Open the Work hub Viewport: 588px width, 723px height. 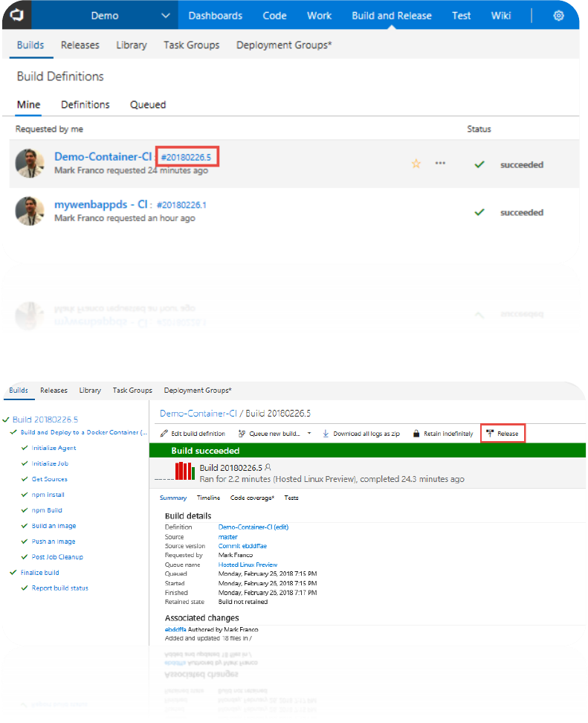point(320,16)
